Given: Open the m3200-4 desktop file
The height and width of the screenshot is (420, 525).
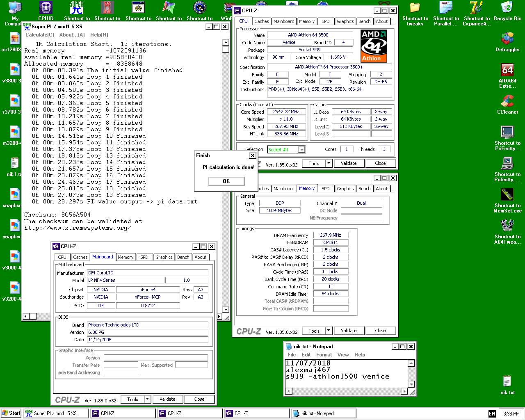Looking at the screenshot, I should 15,132.
